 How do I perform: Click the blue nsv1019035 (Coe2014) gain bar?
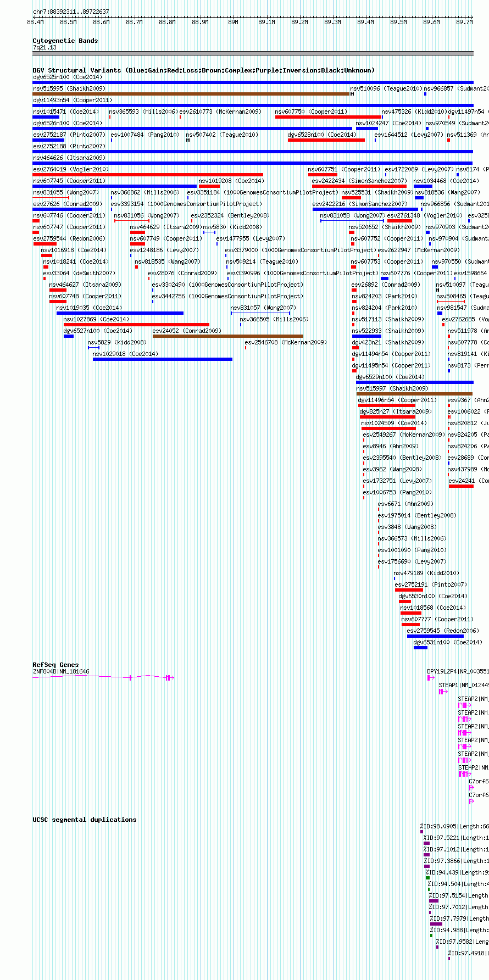click(x=120, y=313)
